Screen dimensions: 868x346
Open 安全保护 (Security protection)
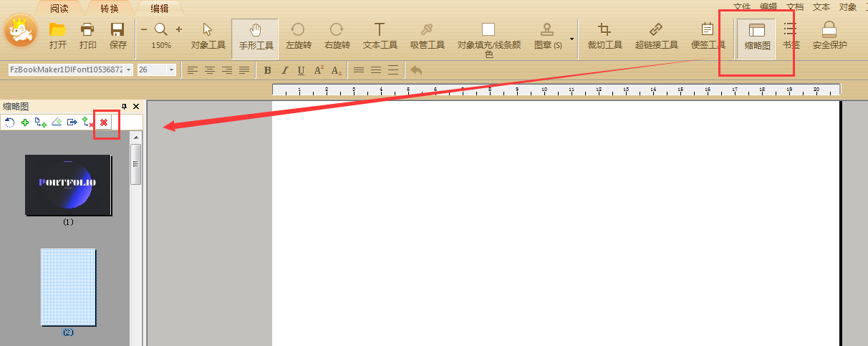point(829,37)
